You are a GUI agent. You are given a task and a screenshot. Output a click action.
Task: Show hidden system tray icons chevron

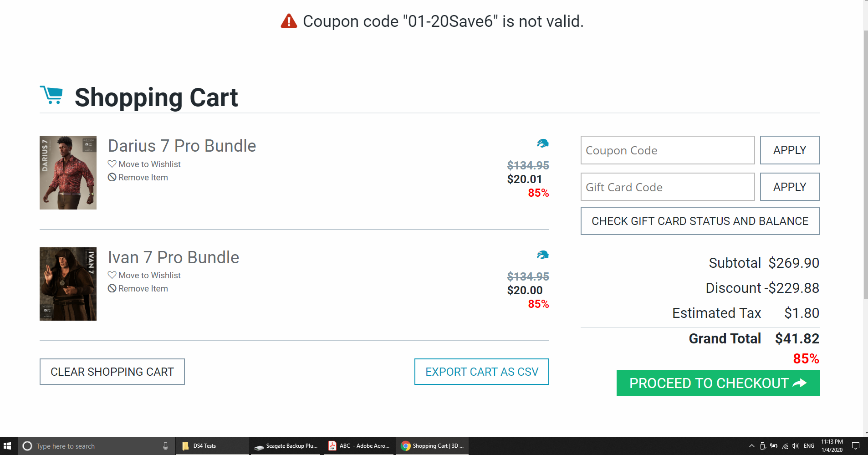pos(752,446)
